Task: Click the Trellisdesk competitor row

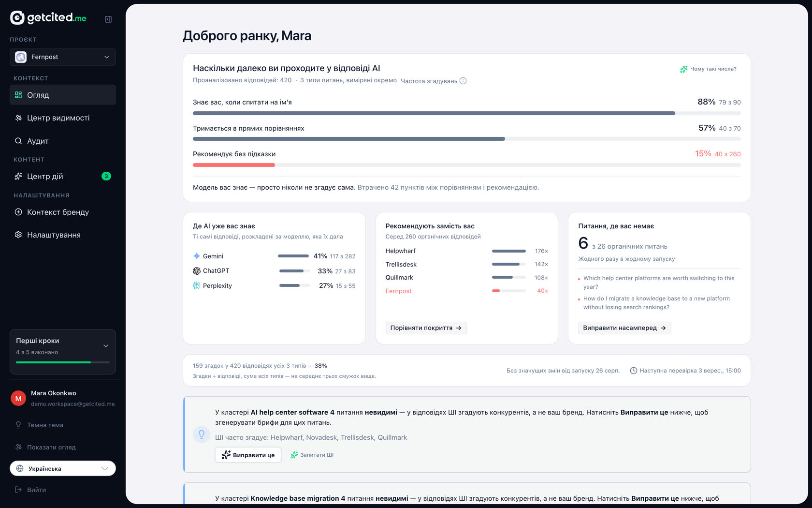Action: (x=466, y=264)
